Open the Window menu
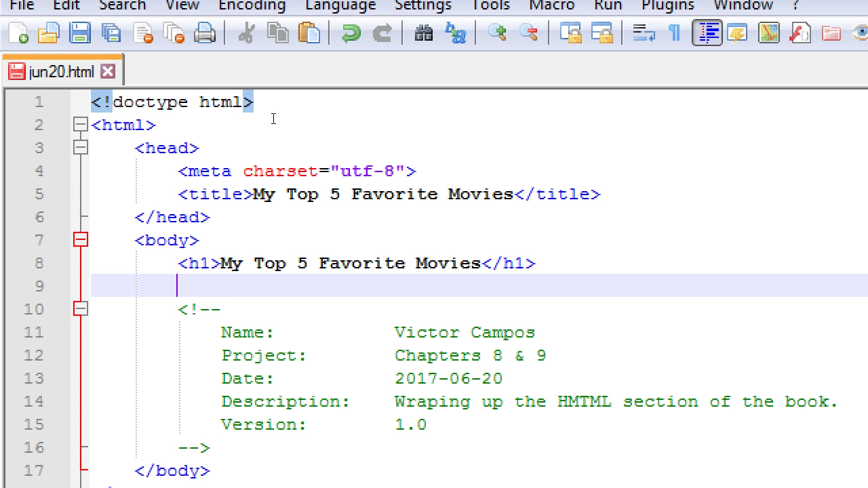The height and width of the screenshot is (488, 868). [743, 5]
